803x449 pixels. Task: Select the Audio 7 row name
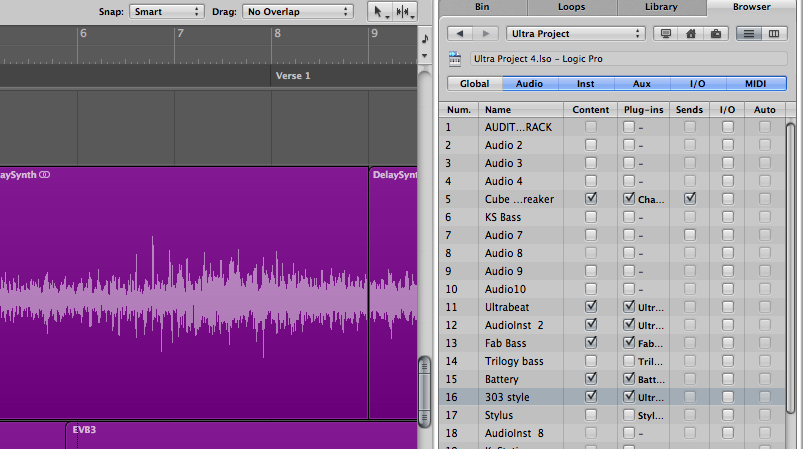tap(503, 235)
